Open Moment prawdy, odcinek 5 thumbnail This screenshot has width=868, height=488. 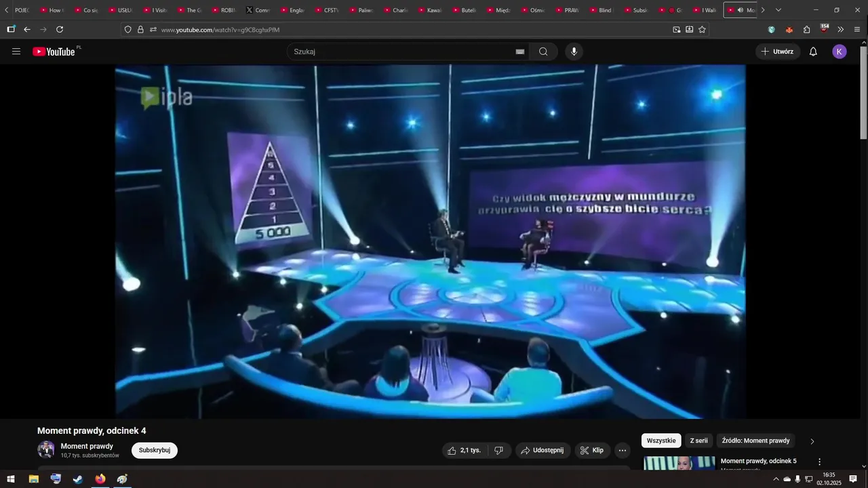tap(679, 463)
